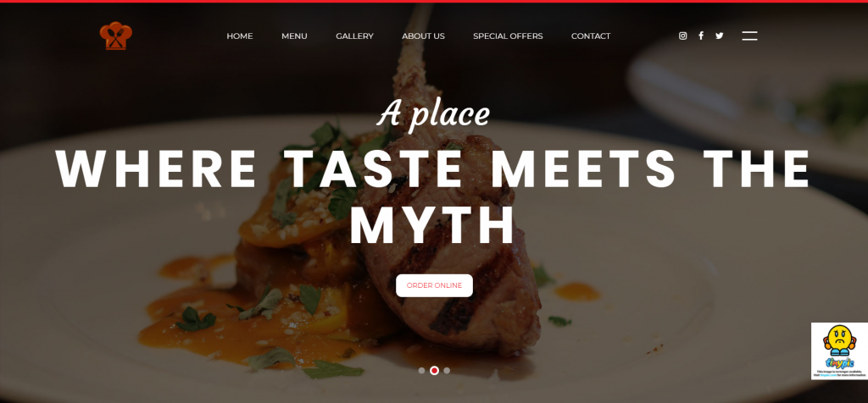Click the red top border bar
The width and height of the screenshot is (868, 403).
434,1
